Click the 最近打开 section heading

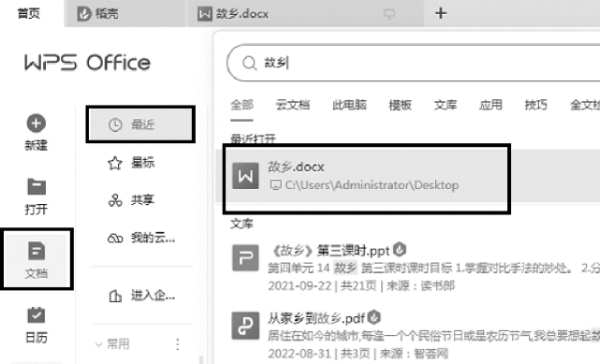[x=253, y=138]
